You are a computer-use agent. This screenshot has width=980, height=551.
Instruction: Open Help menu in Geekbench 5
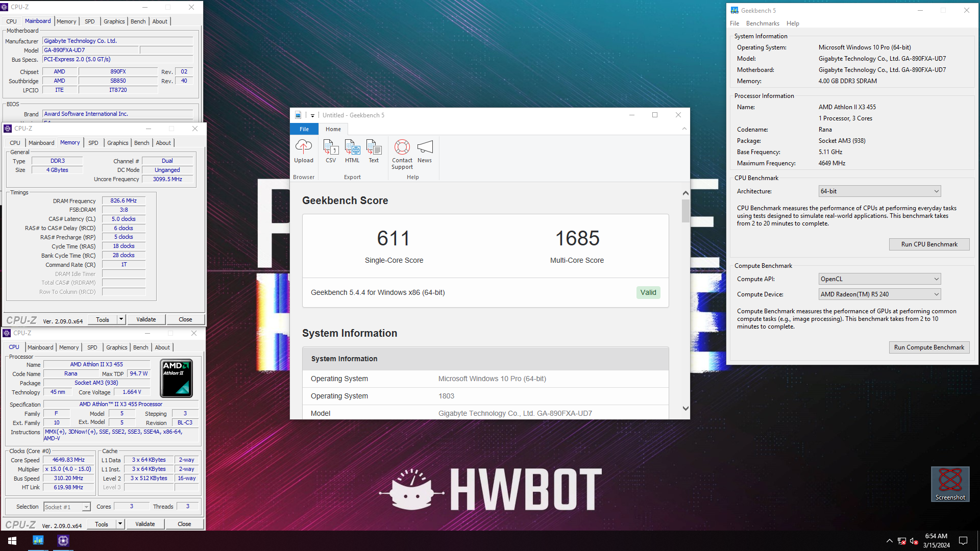(x=793, y=23)
